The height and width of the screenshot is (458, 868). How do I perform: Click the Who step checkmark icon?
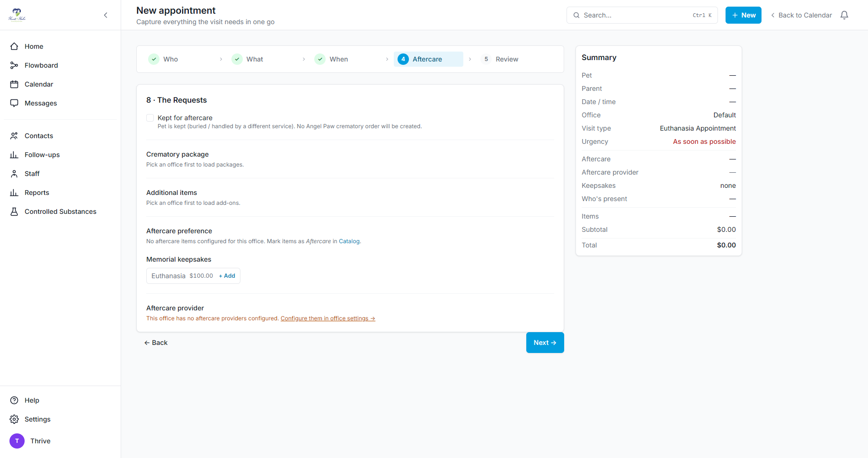(154, 59)
